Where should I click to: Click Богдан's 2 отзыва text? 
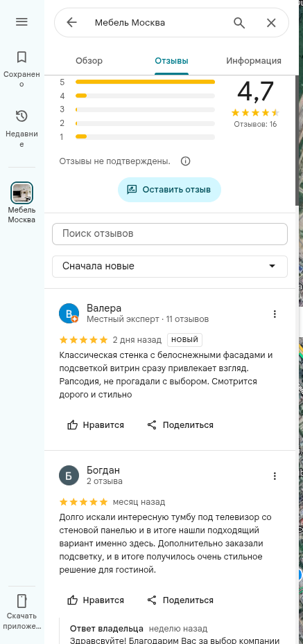(105, 481)
